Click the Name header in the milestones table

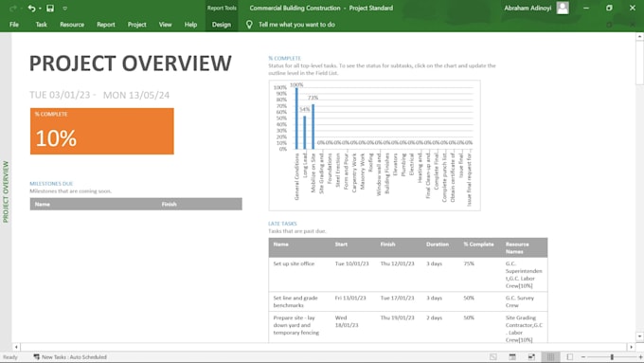click(x=43, y=204)
